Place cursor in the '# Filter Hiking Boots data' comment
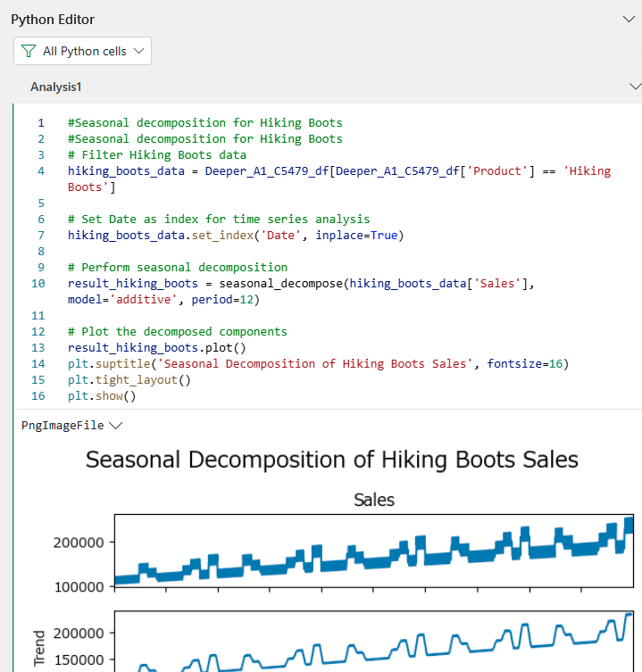 [156, 155]
